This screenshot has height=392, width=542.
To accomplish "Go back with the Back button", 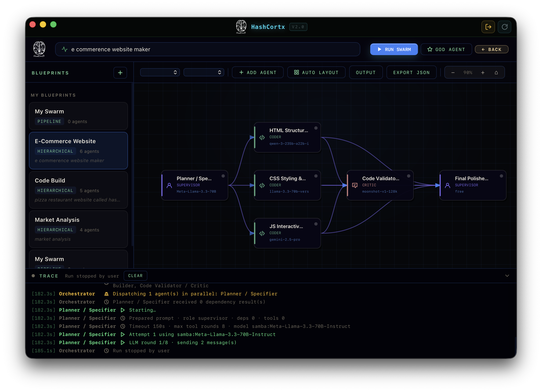I will [x=491, y=49].
